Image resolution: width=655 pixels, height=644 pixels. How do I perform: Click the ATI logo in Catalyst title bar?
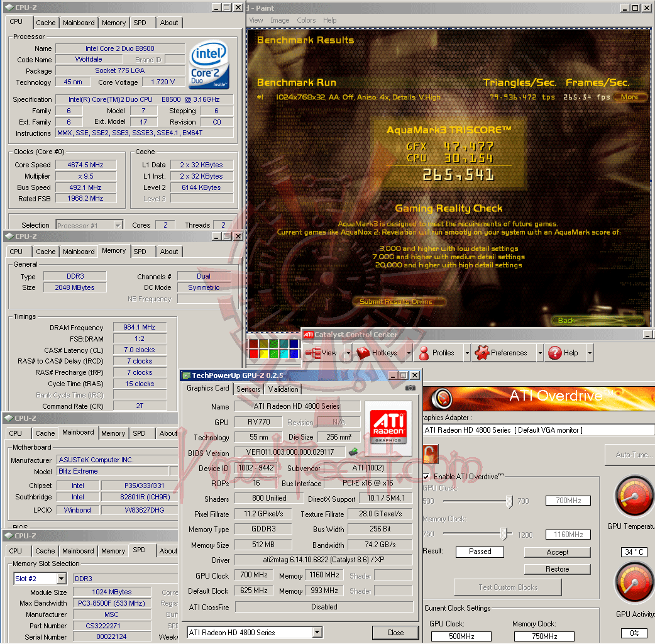[308, 335]
